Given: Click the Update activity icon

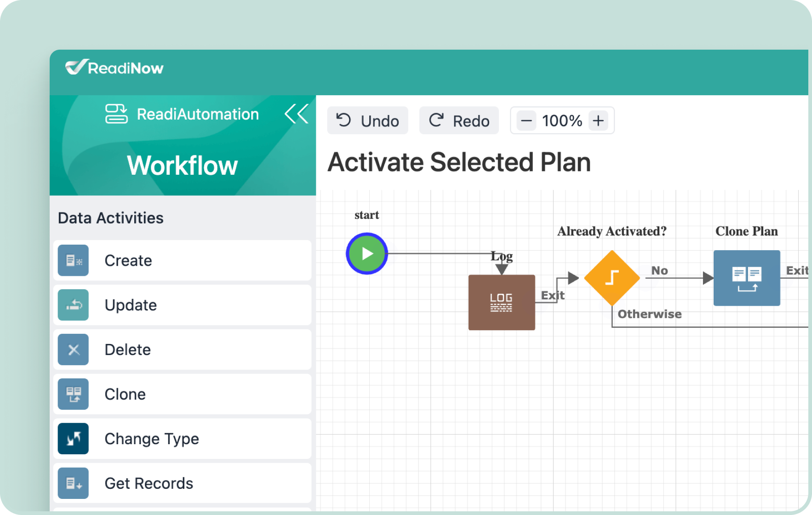Looking at the screenshot, I should click(73, 305).
